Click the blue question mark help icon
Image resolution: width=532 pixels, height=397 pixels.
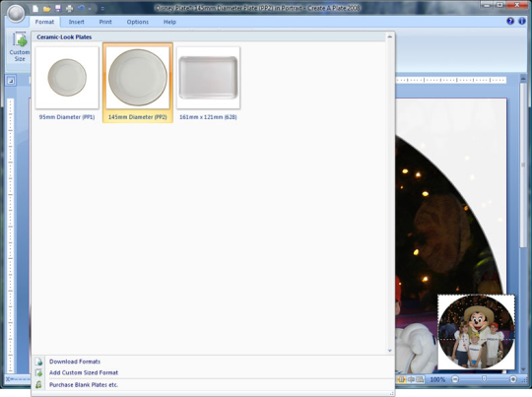click(x=510, y=21)
